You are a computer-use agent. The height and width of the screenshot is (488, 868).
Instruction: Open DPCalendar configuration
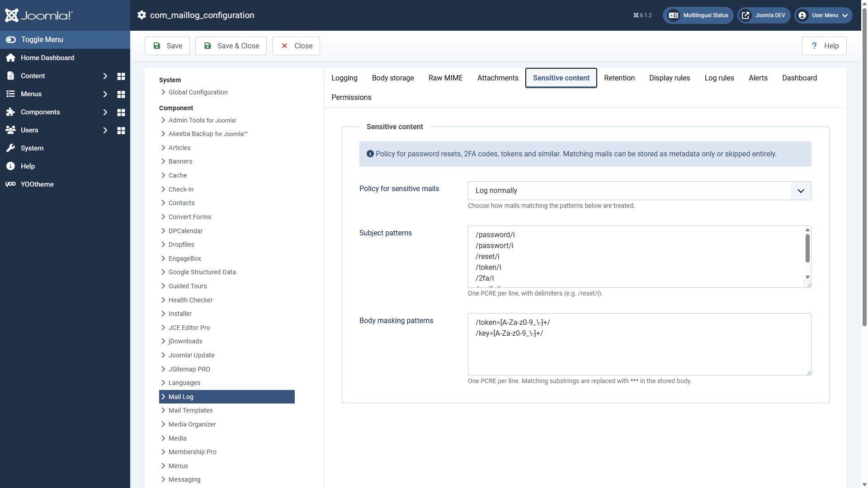[x=185, y=231]
